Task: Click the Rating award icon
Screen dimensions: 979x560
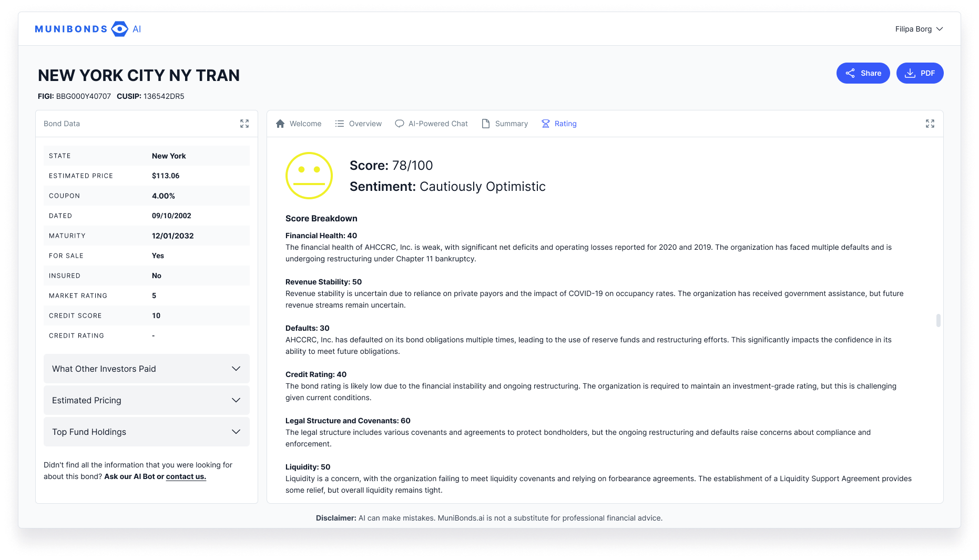Action: 546,124
